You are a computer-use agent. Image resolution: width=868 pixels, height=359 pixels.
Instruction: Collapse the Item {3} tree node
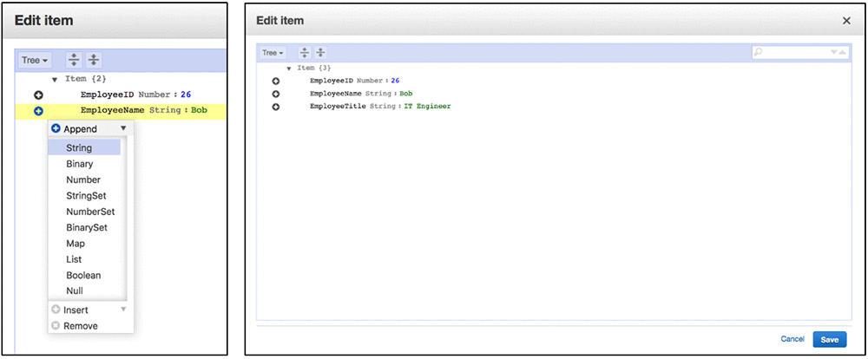pyautogui.click(x=289, y=69)
